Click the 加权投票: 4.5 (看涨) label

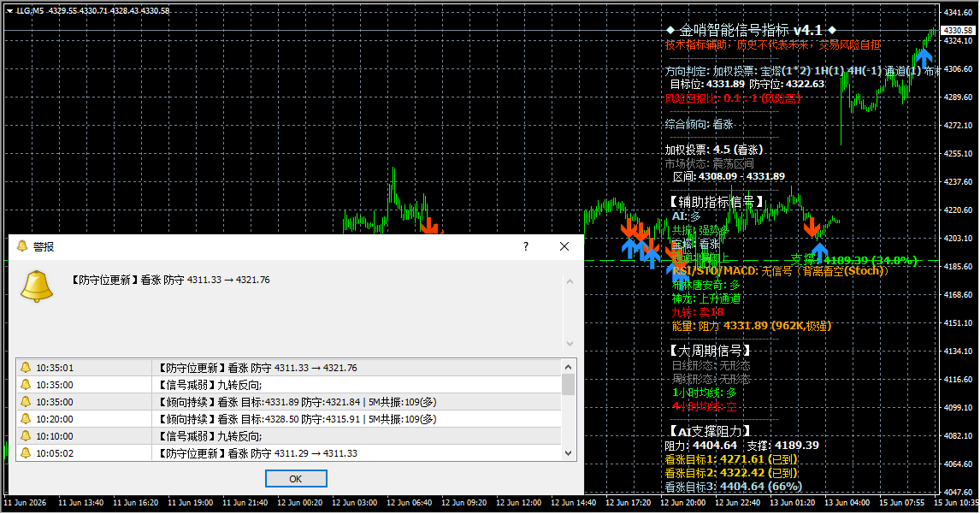[714, 150]
